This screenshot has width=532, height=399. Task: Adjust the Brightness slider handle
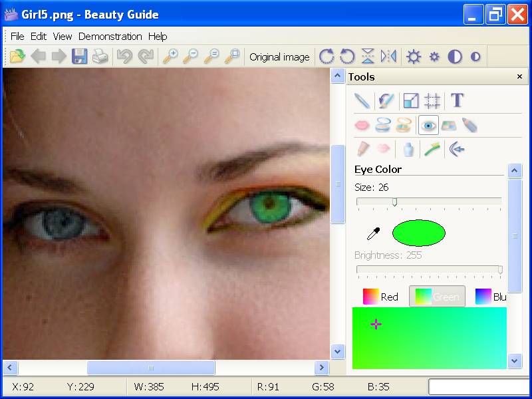click(x=500, y=270)
